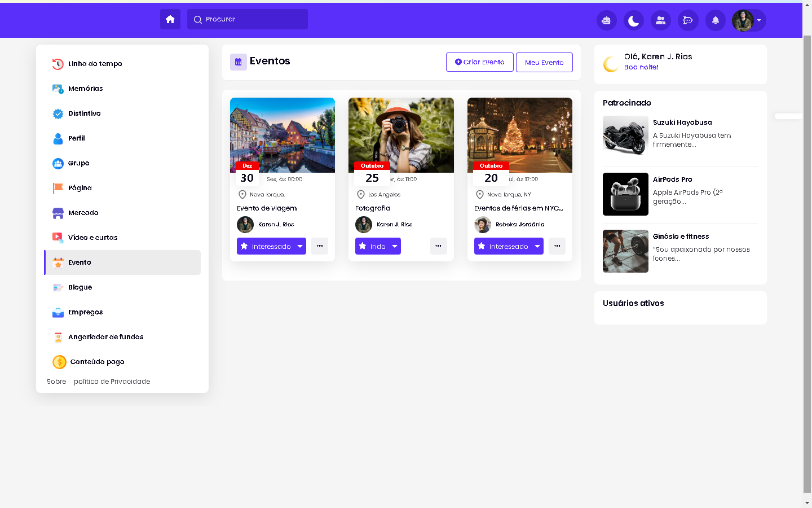Expand the Indo dropdown on Fotografia event

click(395, 246)
